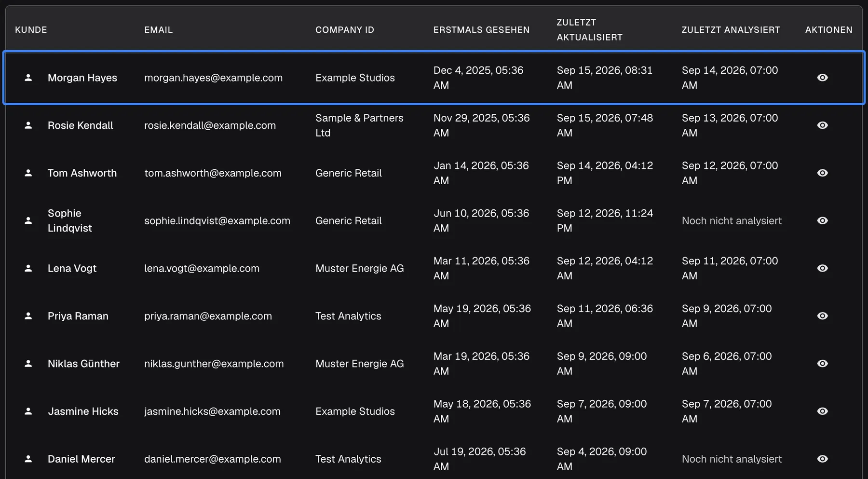This screenshot has height=479, width=868.
Task: Click the view eye icon for Morgan Hayes
Action: 822,78
